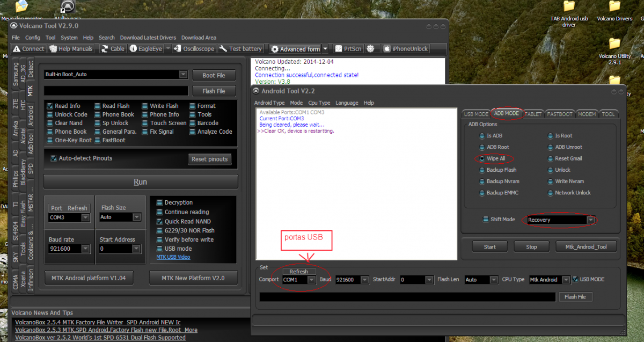Toggle Auto-detect Pinouts checkbox

[x=54, y=158]
